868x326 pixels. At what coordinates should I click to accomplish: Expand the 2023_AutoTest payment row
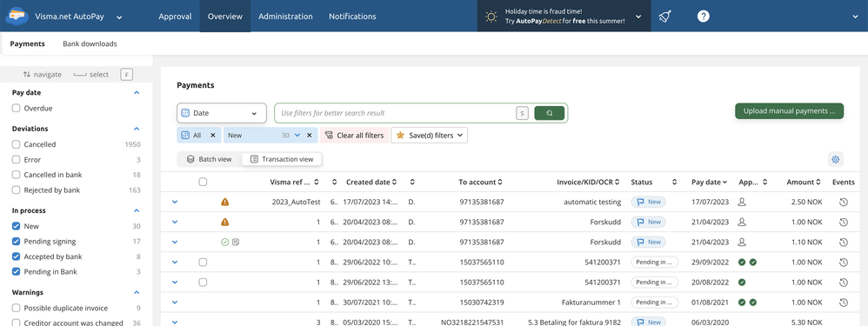175,202
